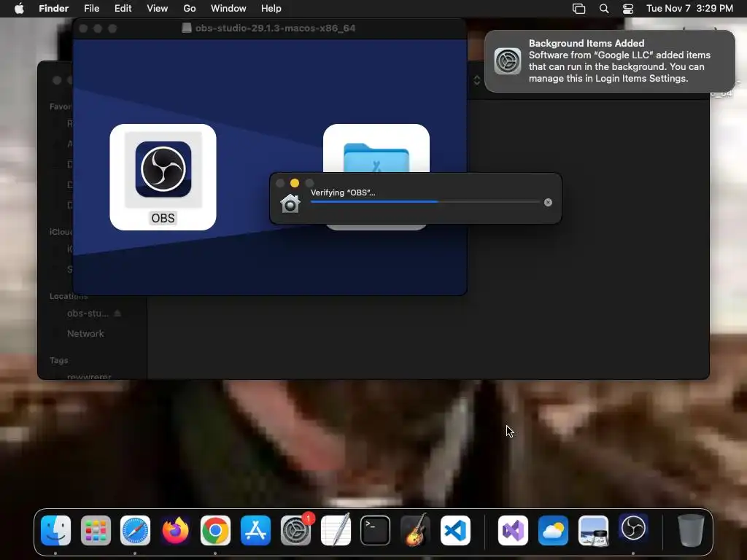This screenshot has width=747, height=560.
Task: Open the Finder menu
Action: click(x=53, y=9)
